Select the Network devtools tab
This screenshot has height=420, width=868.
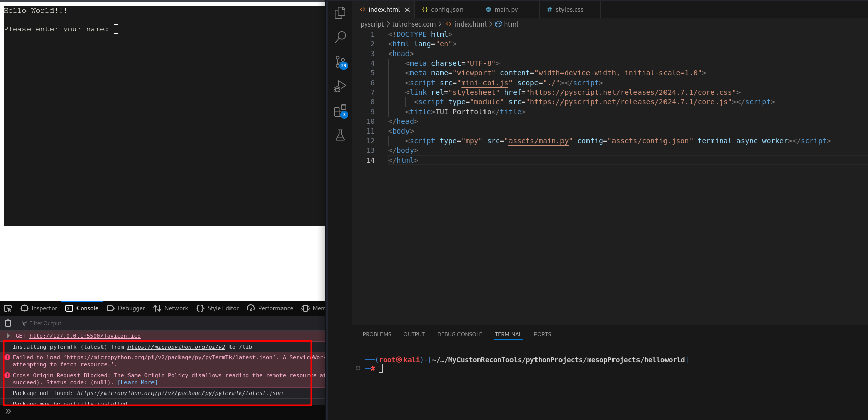pos(171,308)
